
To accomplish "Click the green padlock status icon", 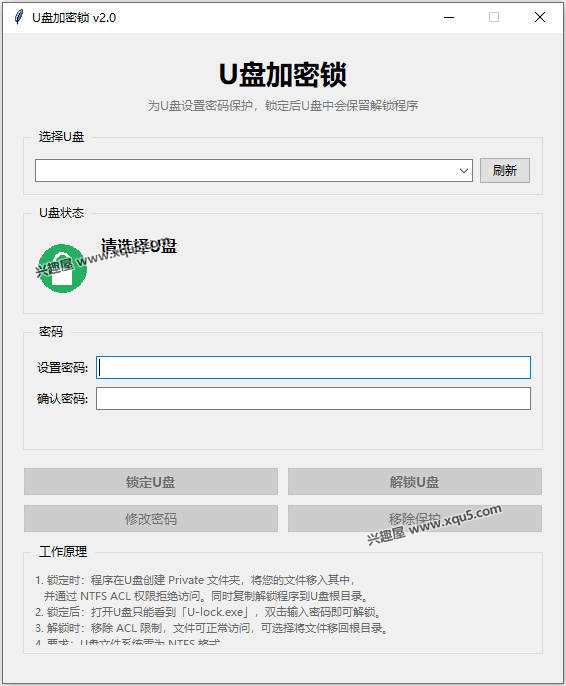I will click(x=63, y=268).
